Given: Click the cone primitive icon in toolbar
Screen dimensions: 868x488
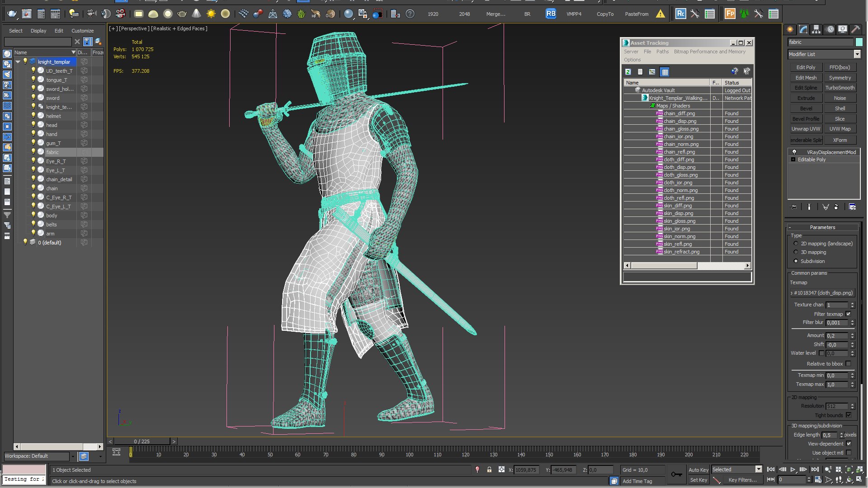Looking at the screenshot, I should coord(196,14).
